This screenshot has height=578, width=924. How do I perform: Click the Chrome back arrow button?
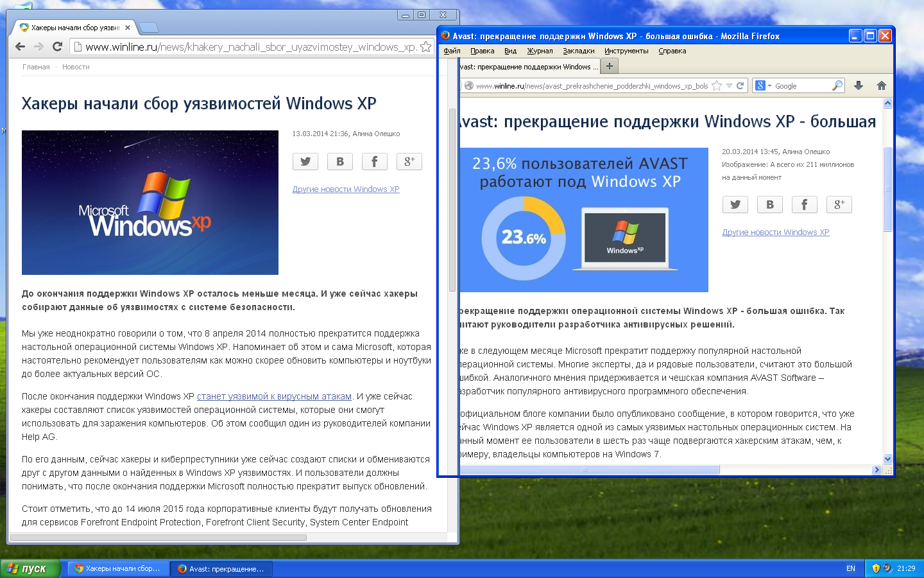click(20, 46)
